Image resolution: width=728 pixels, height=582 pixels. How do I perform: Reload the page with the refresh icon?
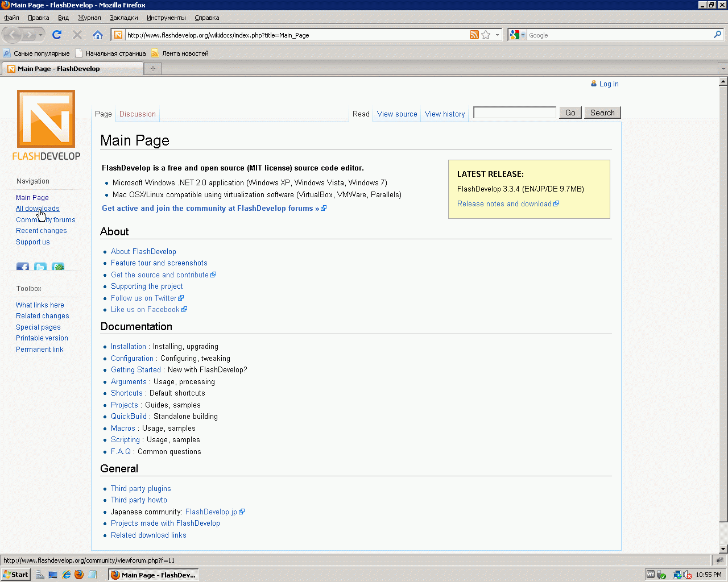coord(57,35)
